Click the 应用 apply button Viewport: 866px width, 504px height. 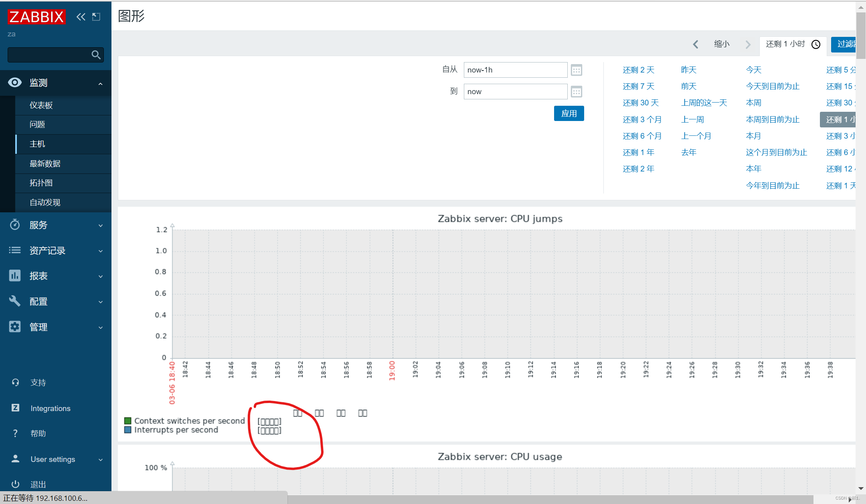point(569,113)
